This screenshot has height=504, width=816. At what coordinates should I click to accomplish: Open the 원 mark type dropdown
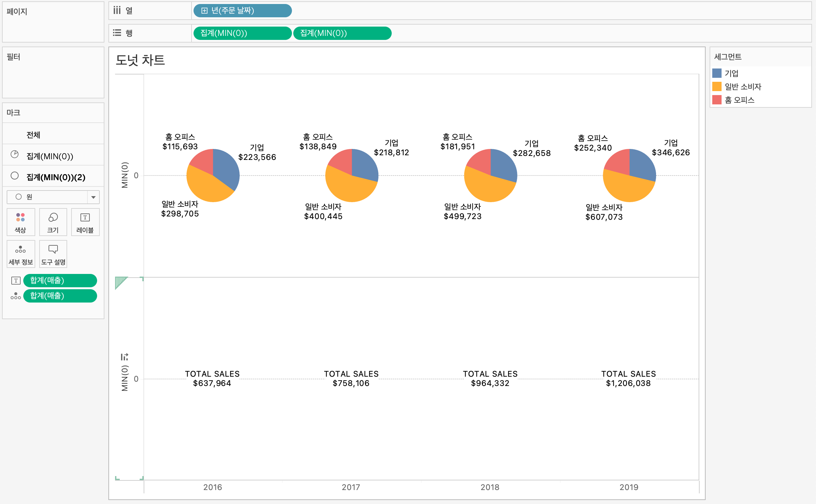(x=47, y=197)
